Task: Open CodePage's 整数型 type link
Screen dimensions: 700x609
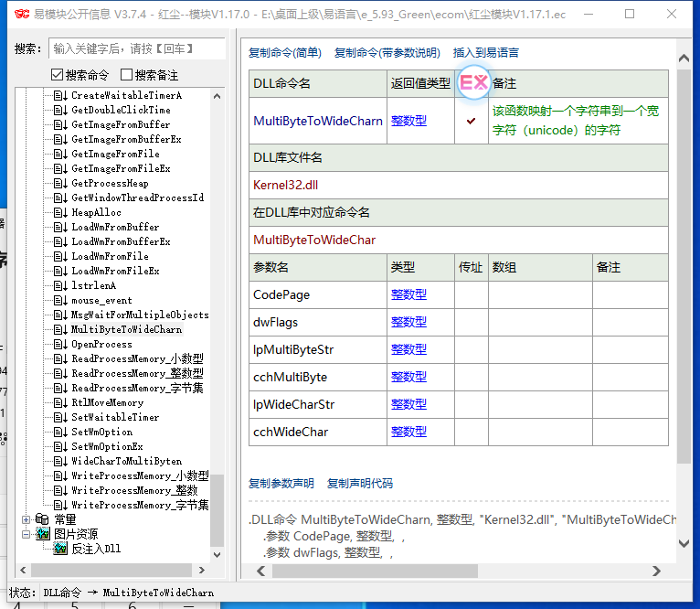Action: [x=408, y=294]
